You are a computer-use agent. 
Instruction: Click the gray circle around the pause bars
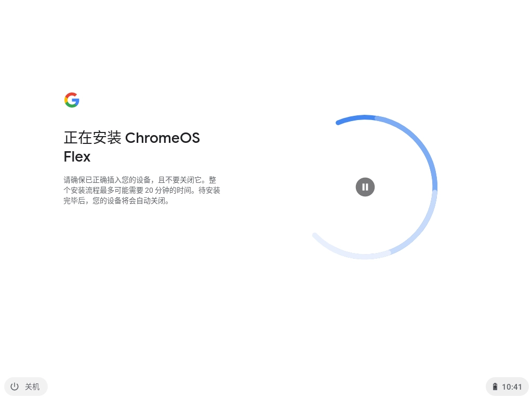pos(365,187)
